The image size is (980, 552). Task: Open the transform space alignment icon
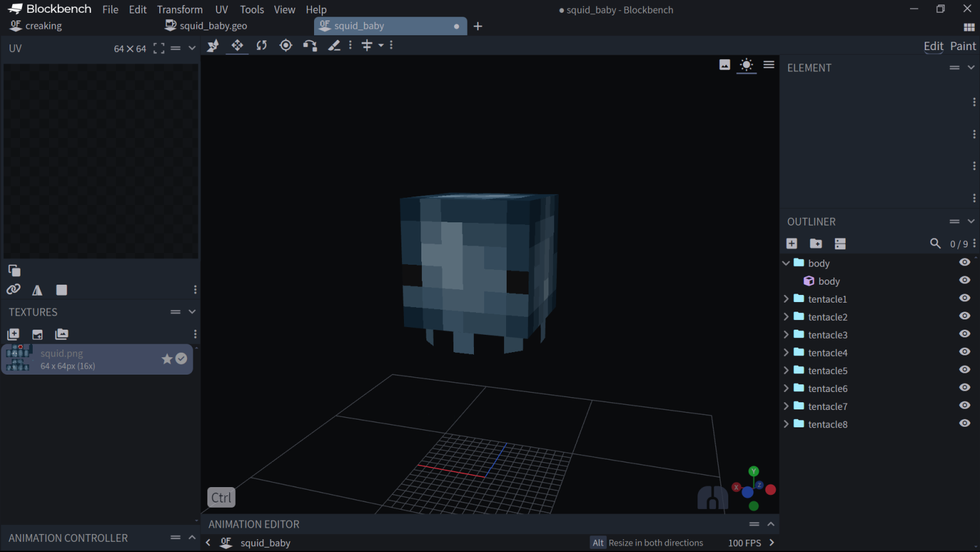pos(367,46)
